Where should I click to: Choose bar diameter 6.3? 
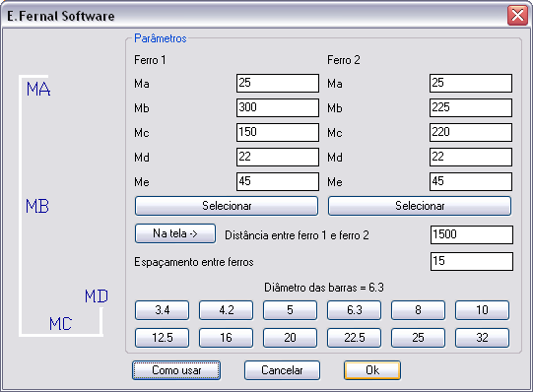(355, 310)
